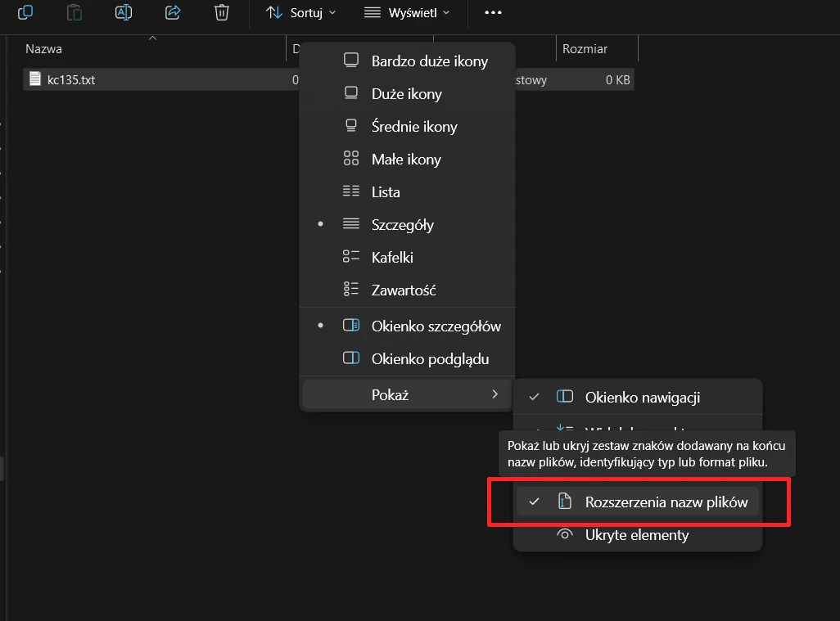This screenshot has height=621, width=840.
Task: Choose Zawartość view
Action: point(407,290)
